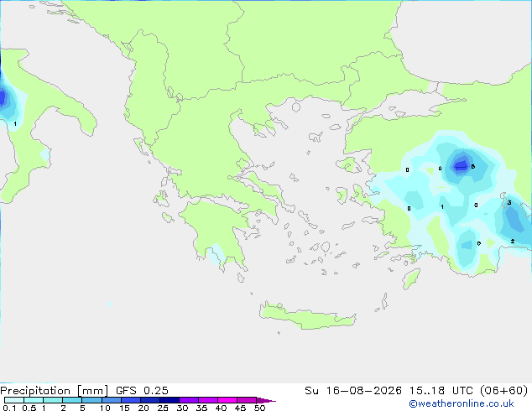Image resolution: width=532 pixels, height=411 pixels.
Task: Click legend label "0.5"
Action: pyautogui.click(x=29, y=408)
